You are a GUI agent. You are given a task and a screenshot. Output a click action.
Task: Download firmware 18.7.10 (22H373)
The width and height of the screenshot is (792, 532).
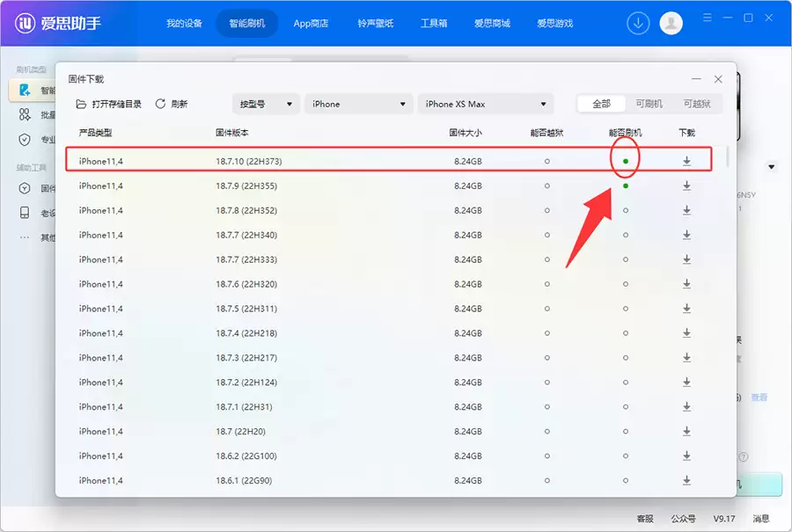[x=686, y=161]
